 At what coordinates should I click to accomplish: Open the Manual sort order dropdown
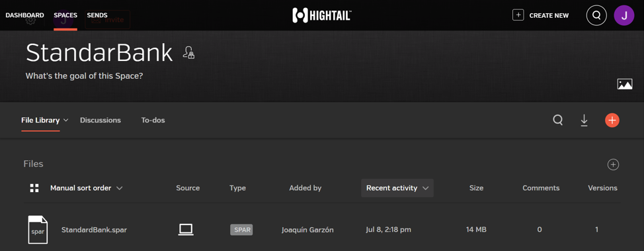[86, 188]
